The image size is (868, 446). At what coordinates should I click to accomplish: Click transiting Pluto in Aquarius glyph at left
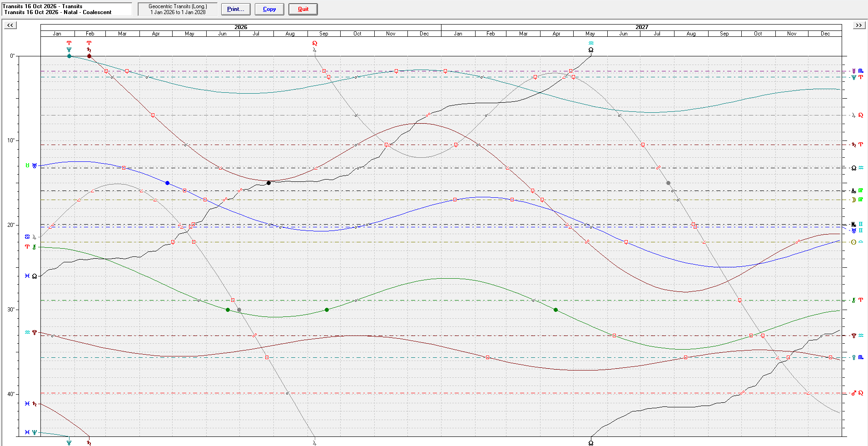point(31,332)
